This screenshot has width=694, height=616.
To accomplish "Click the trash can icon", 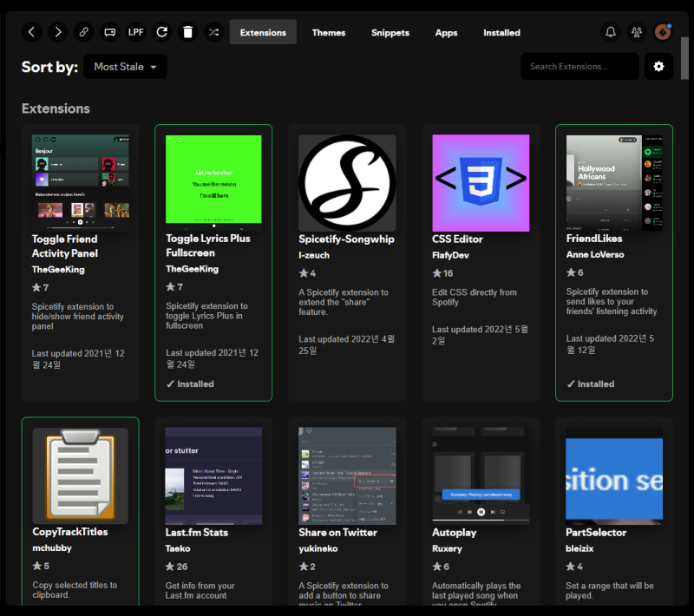I will [188, 32].
